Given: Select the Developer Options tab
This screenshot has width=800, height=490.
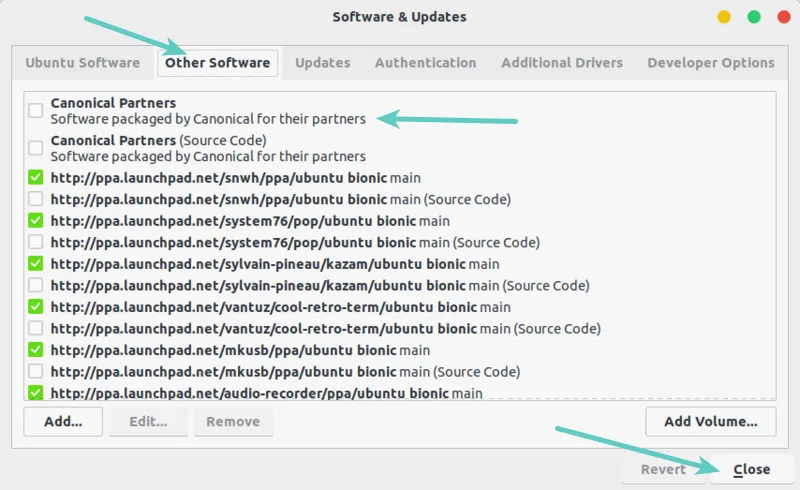Looking at the screenshot, I should [711, 63].
